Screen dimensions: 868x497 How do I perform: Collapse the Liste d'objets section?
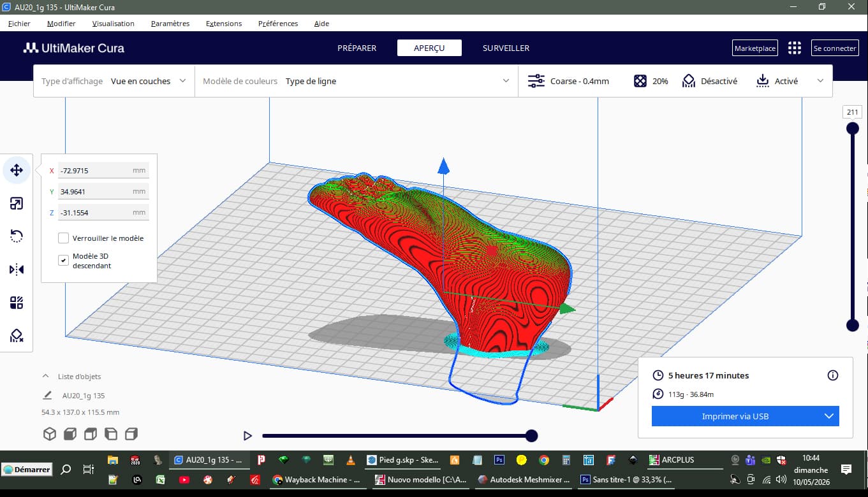pyautogui.click(x=45, y=376)
